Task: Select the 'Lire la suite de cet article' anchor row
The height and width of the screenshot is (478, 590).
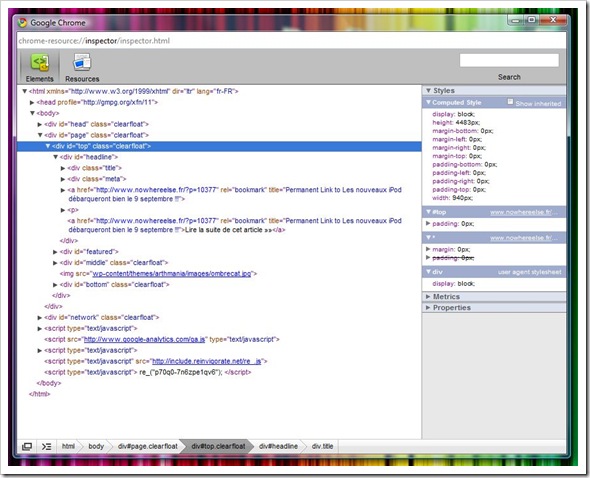Action: coord(235,225)
